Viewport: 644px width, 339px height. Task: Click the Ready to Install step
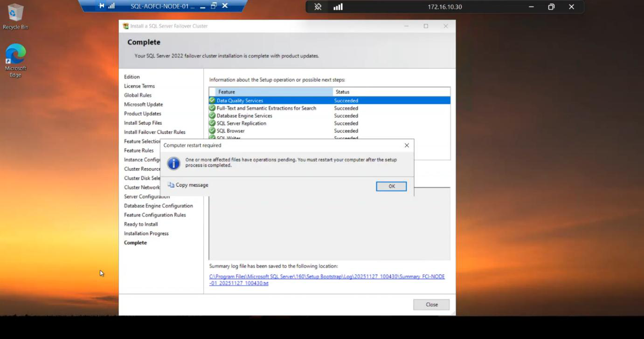tap(141, 224)
